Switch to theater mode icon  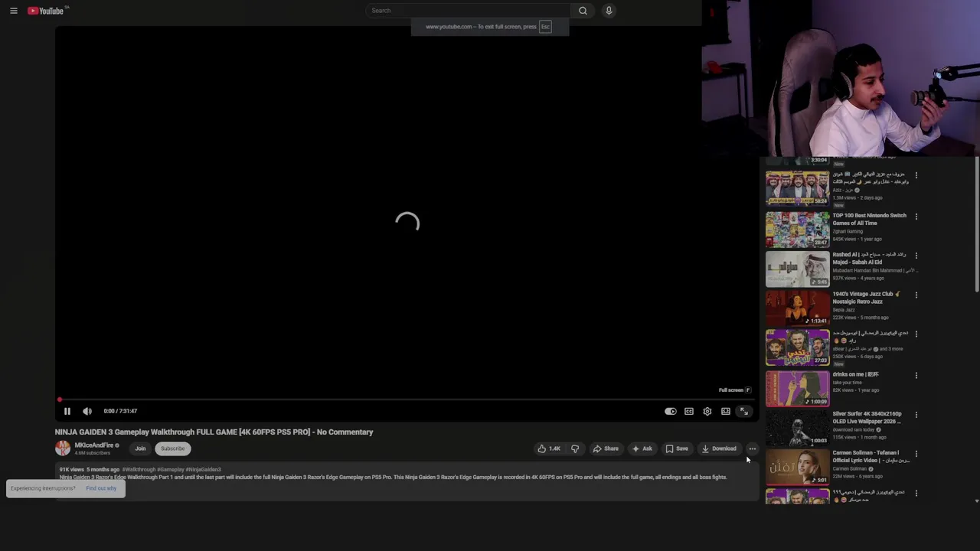point(726,411)
